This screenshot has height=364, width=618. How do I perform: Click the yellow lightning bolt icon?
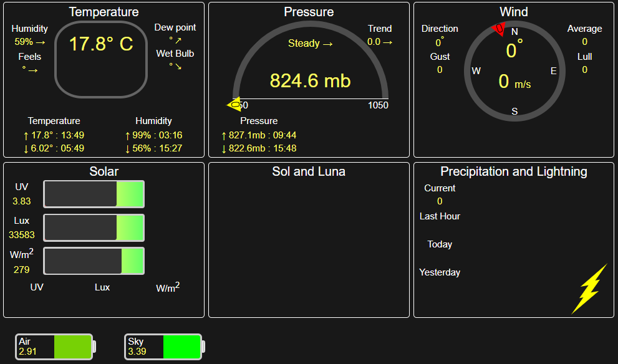pos(589,289)
